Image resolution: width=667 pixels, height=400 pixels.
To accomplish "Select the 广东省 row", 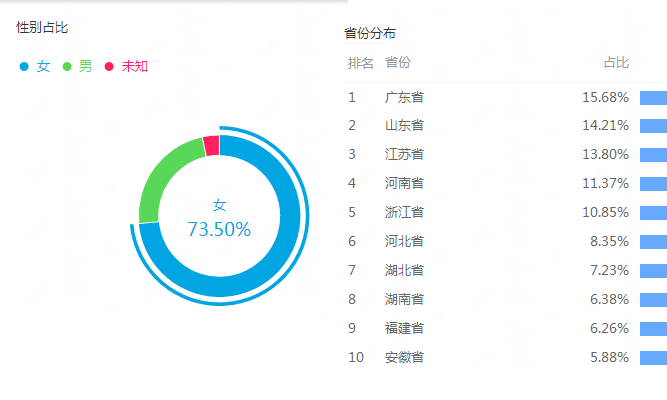I will 404,97.
